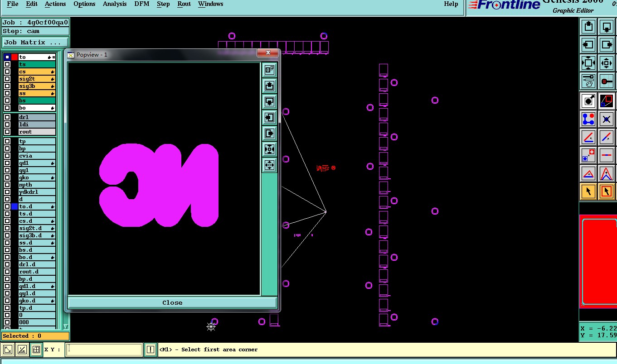Open the wrench and mouse tools icon
The height and width of the screenshot is (364, 617).
588,81
